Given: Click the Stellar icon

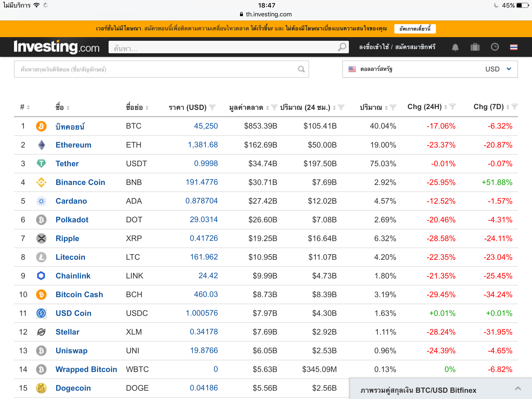Looking at the screenshot, I should click(41, 332).
